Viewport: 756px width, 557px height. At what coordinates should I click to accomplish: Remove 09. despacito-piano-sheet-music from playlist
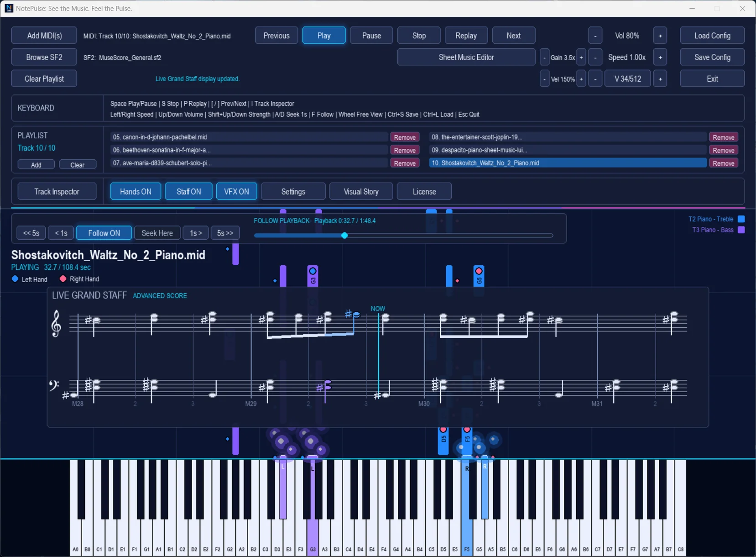pyautogui.click(x=724, y=150)
